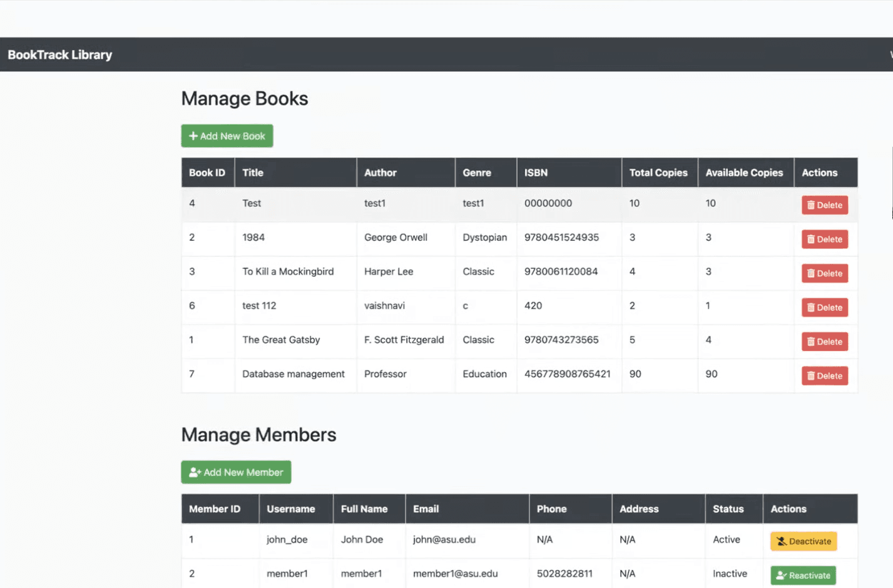The height and width of the screenshot is (588, 893).
Task: Click the Title column header
Action: (x=252, y=172)
